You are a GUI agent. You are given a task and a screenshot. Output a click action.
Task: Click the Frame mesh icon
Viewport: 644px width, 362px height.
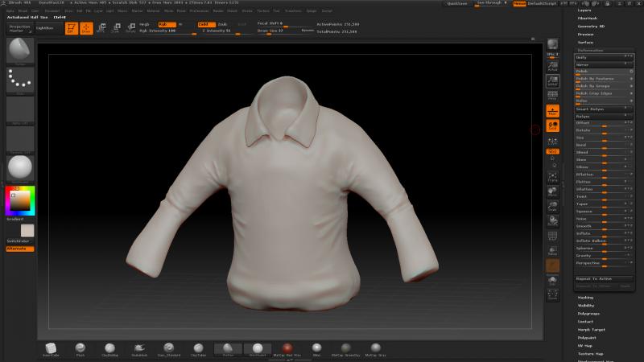[x=552, y=176]
